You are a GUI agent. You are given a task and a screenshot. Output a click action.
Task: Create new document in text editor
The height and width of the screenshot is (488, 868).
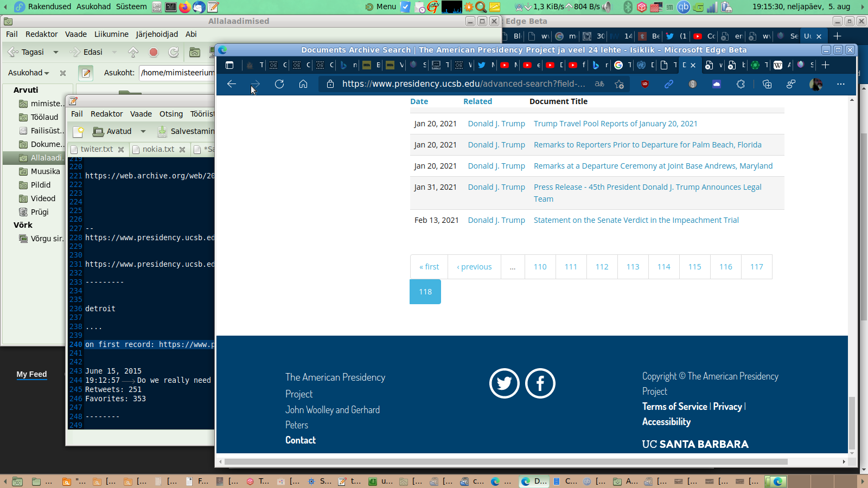[x=79, y=131]
